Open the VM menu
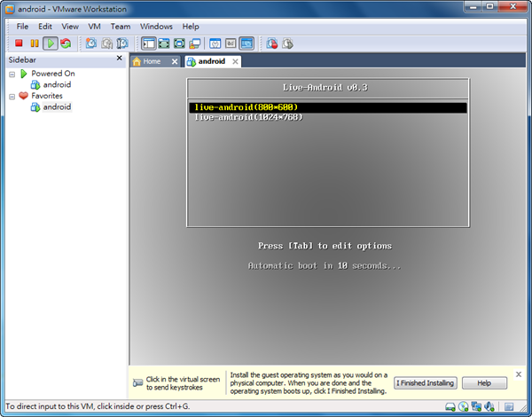This screenshot has width=532, height=417. pyautogui.click(x=94, y=27)
